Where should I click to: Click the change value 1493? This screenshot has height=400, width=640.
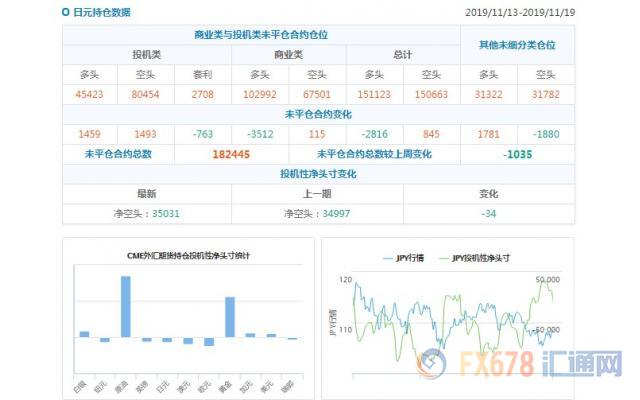[x=145, y=134]
